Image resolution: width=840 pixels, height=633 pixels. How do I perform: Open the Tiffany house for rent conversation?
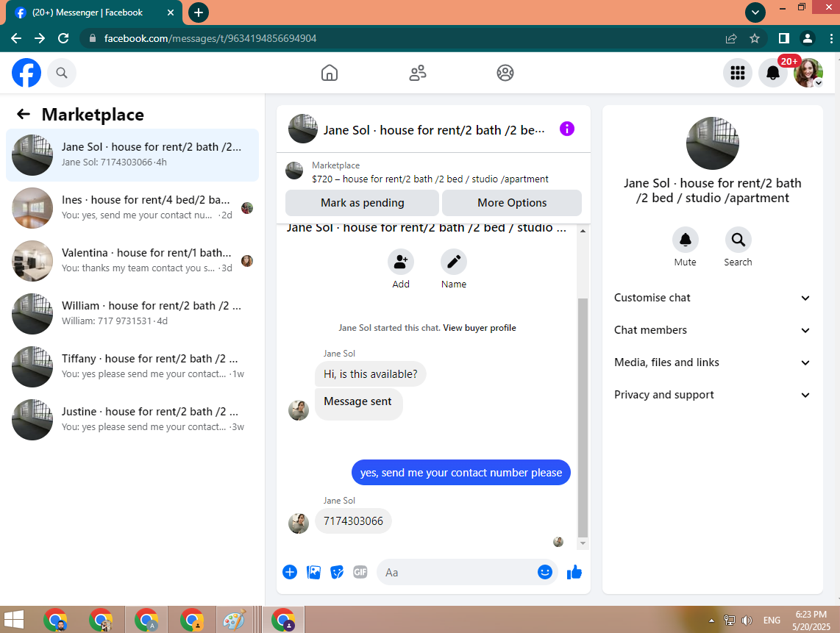coord(132,367)
